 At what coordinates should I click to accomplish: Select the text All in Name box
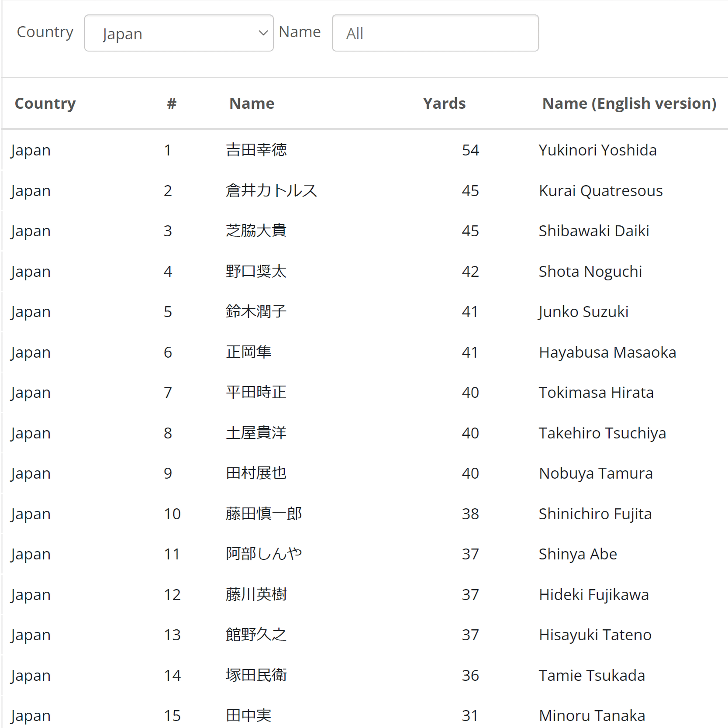point(354,33)
